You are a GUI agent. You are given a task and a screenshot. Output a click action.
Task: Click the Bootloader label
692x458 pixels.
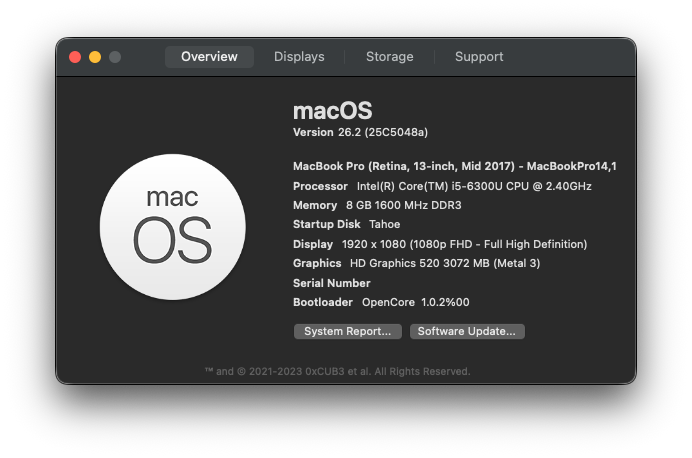coord(323,302)
